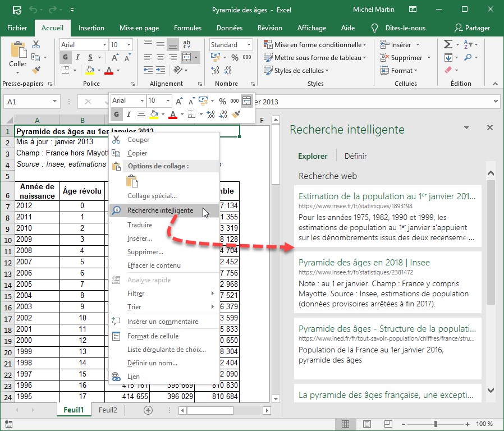Click the new sheet plus button
This screenshot has width=504, height=431.
tap(148, 410)
